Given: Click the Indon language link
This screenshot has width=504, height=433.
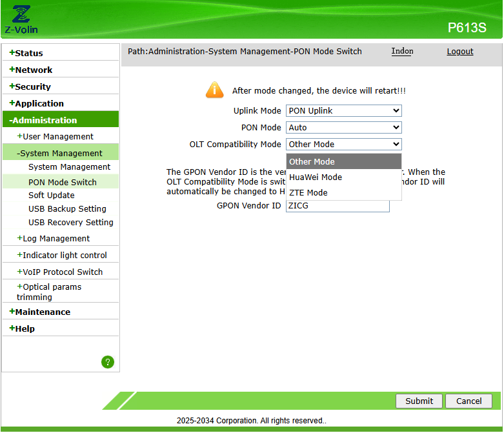Looking at the screenshot, I should pos(402,51).
